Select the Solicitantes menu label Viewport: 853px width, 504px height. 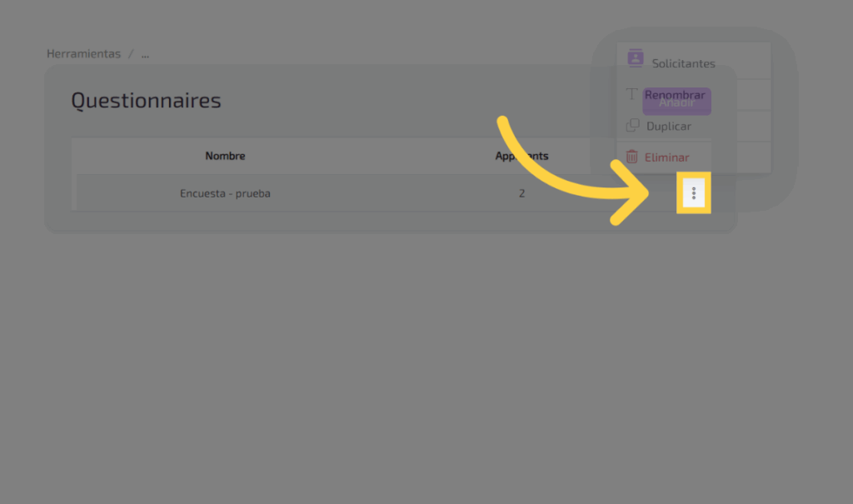pyautogui.click(x=683, y=63)
